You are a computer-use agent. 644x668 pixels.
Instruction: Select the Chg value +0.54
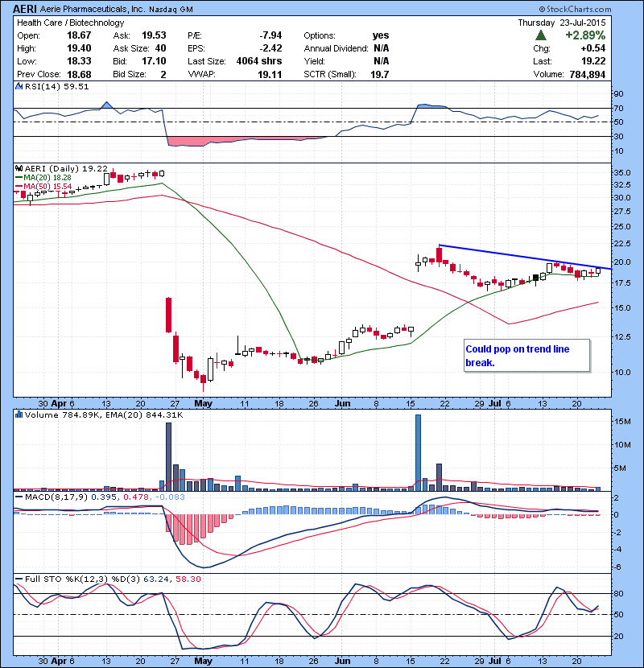click(592, 48)
